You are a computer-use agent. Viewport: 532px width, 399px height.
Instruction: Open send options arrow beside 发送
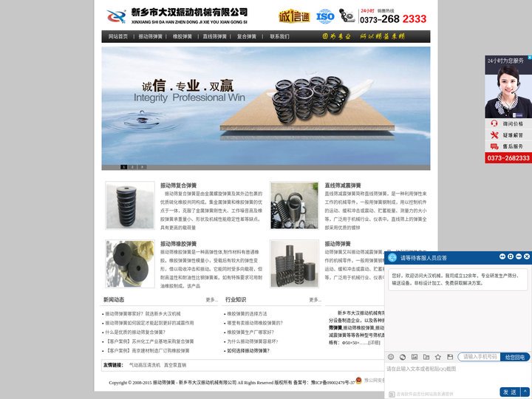[x=525, y=392]
